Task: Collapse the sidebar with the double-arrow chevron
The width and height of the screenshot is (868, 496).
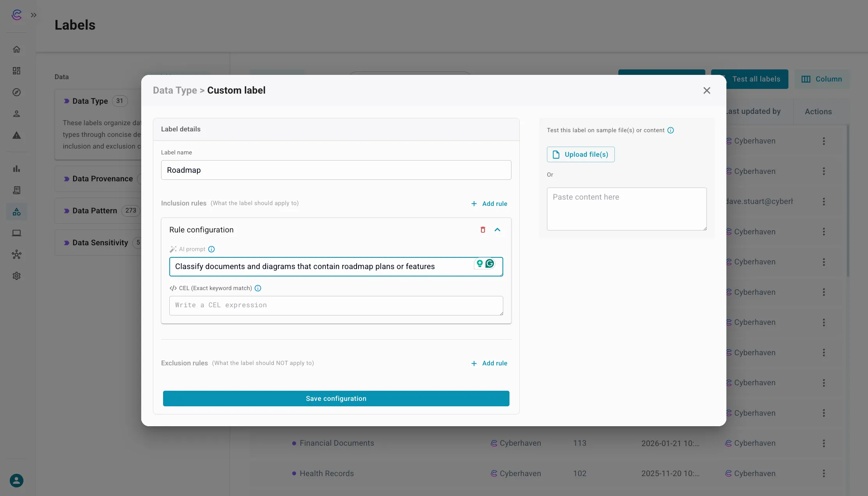Action: click(34, 15)
